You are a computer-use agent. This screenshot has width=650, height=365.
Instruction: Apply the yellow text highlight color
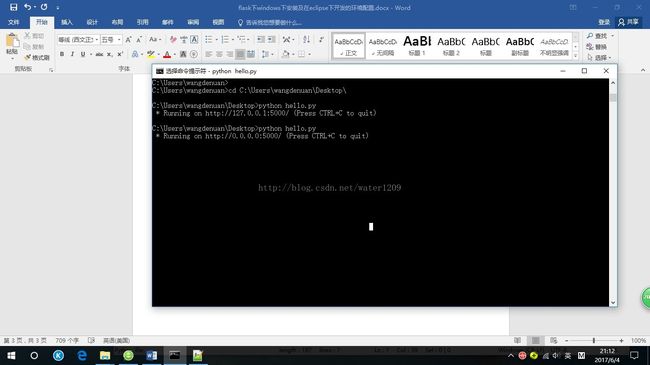(x=150, y=54)
